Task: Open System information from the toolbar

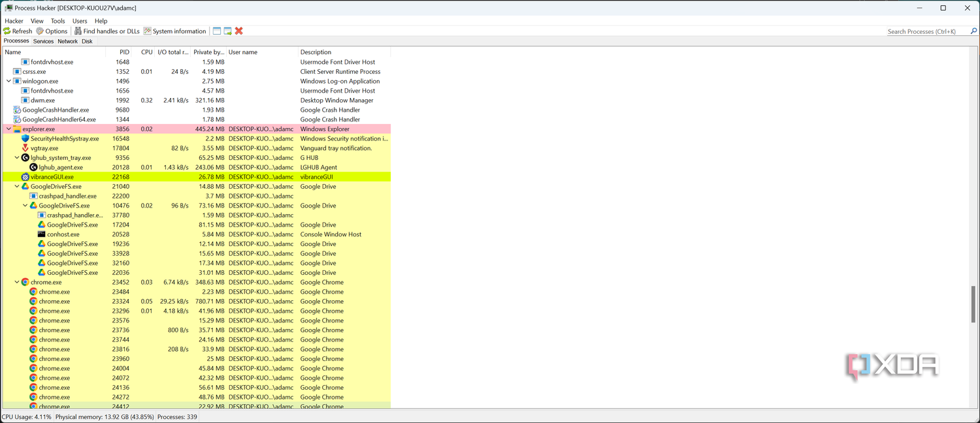Action: [x=174, y=31]
